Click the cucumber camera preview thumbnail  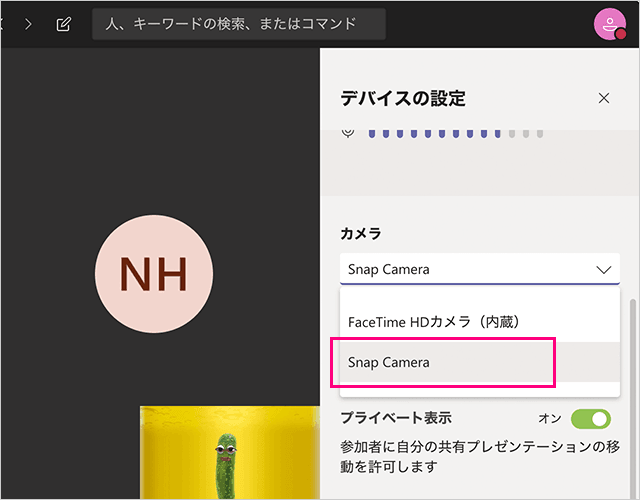coord(230,452)
